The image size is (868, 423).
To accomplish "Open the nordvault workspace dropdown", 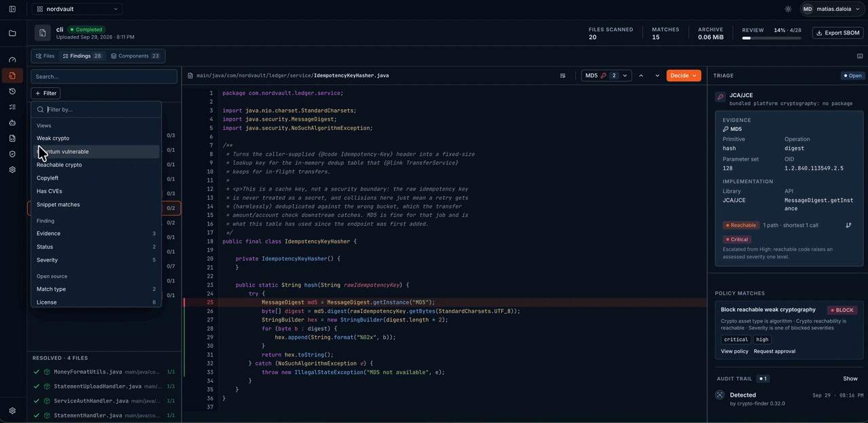I will pyautogui.click(x=77, y=9).
